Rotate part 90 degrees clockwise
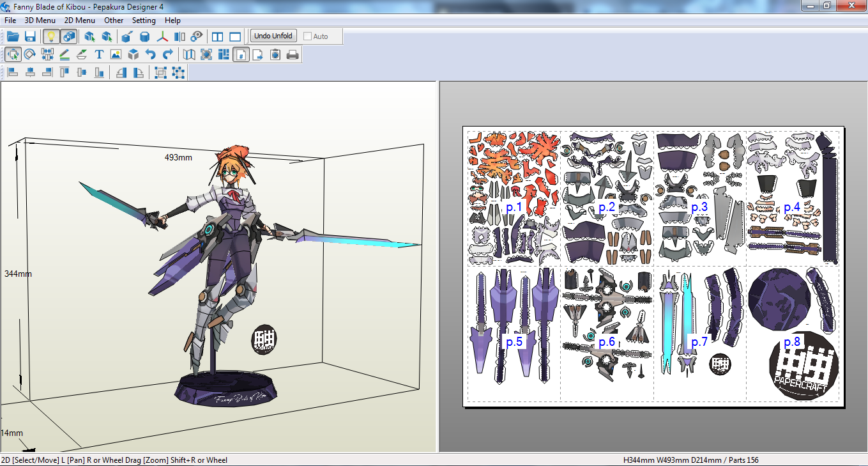The width and height of the screenshot is (868, 466). 138,72
